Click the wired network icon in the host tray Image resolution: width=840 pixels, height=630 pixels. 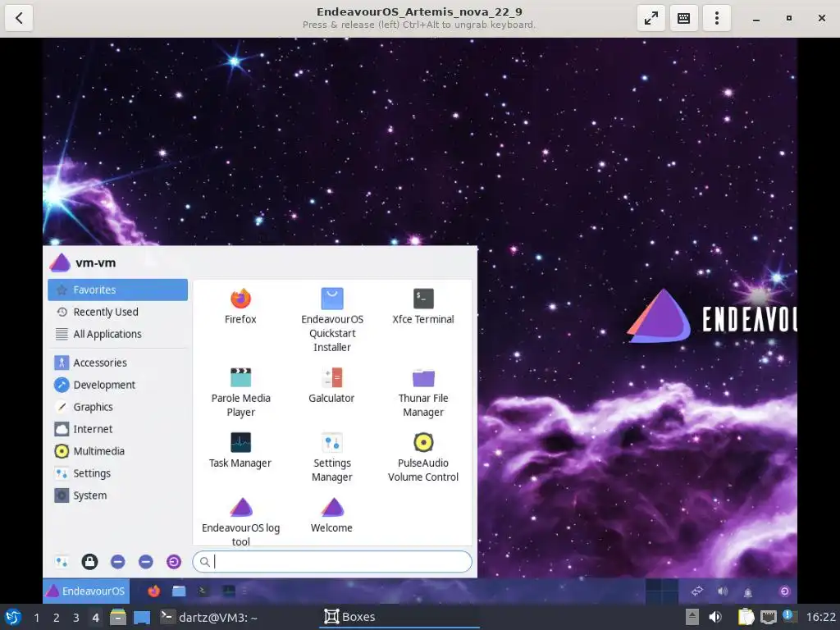pyautogui.click(x=768, y=617)
